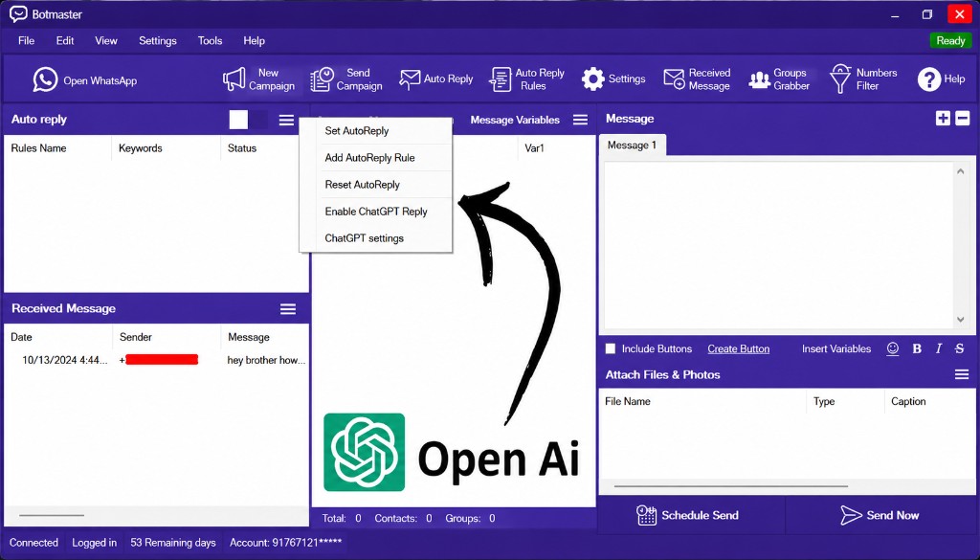This screenshot has width=980, height=560.
Task: Open the View menu
Action: click(105, 40)
